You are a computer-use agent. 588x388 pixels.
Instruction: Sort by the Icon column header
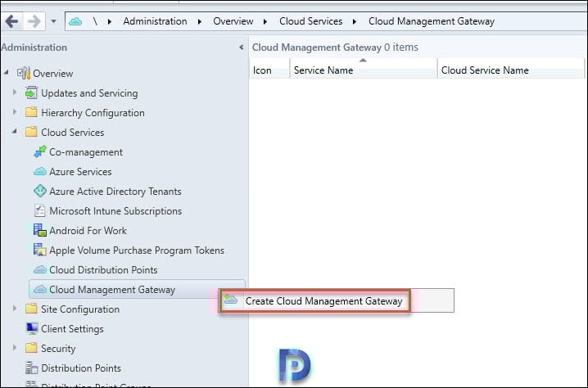tap(269, 70)
